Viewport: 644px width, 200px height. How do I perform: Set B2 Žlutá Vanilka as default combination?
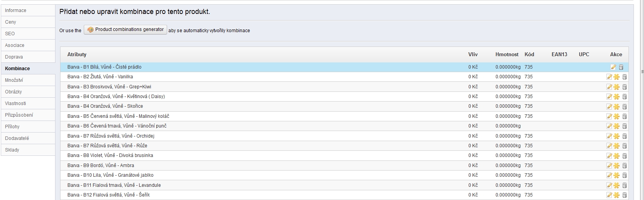pos(616,77)
